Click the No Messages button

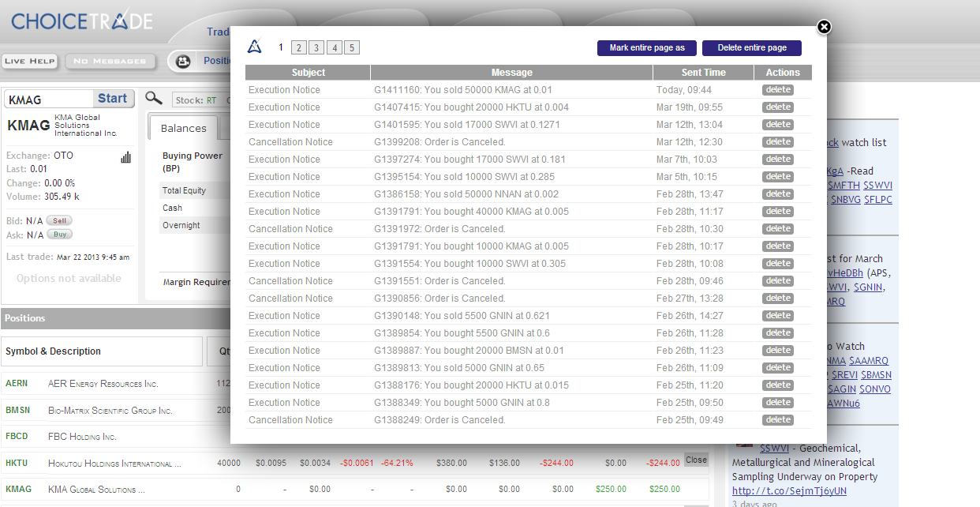point(110,61)
